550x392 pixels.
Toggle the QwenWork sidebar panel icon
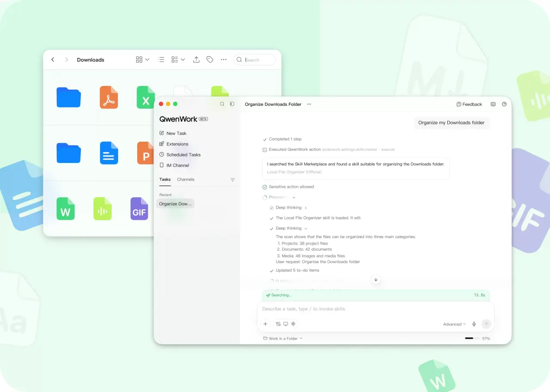tap(232, 104)
